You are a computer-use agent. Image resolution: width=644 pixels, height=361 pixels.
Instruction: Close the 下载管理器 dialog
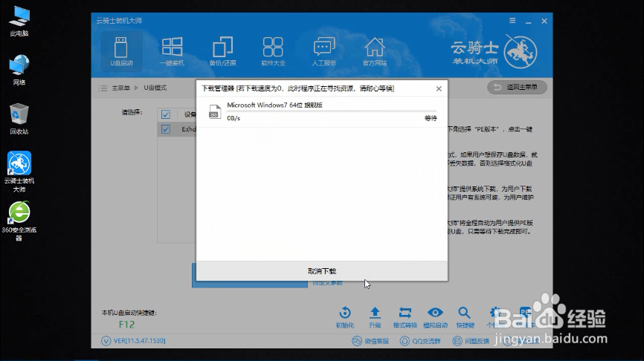(x=439, y=88)
